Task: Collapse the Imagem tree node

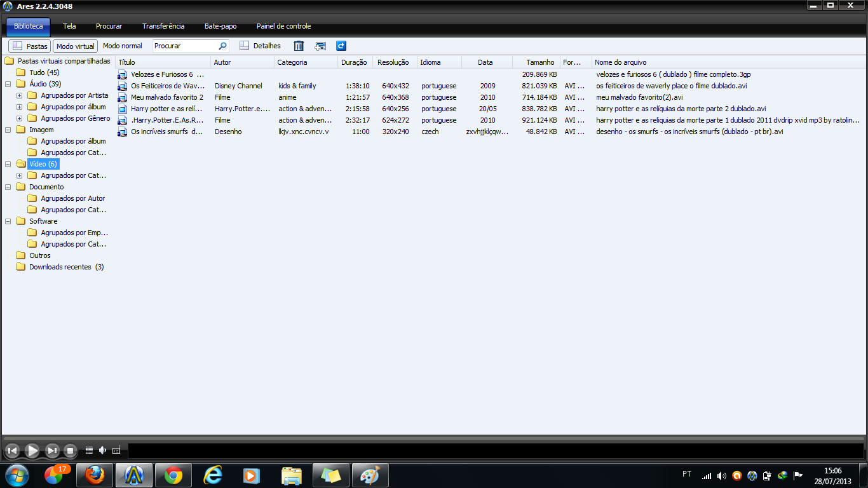Action: (x=8, y=130)
